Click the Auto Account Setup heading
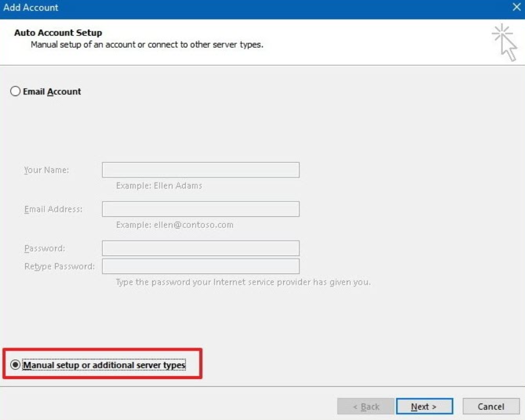 tap(58, 33)
